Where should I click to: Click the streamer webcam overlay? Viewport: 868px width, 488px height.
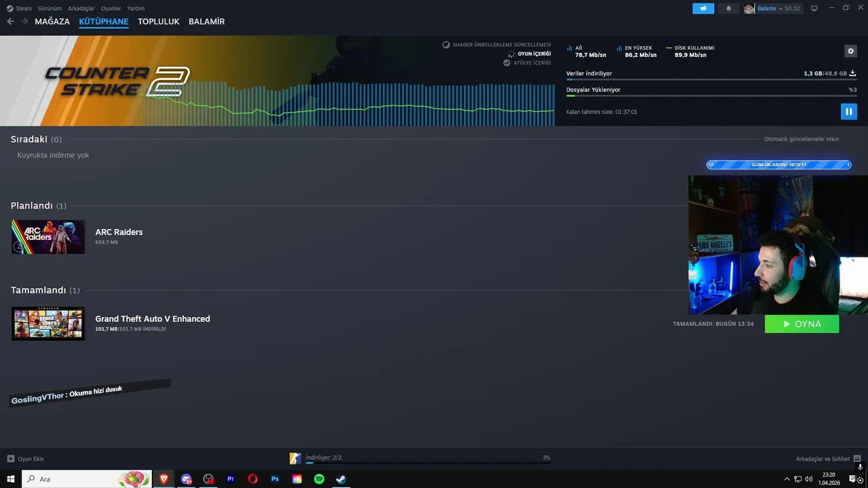pos(778,245)
